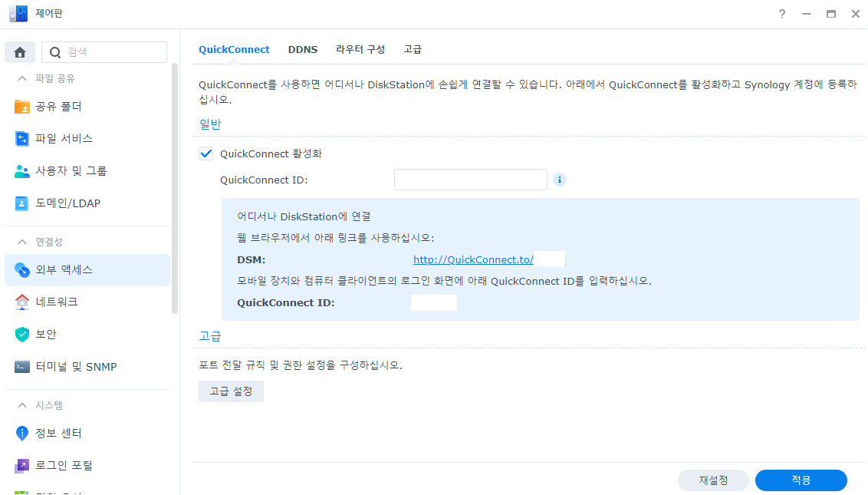868x495 pixels.
Task: Click the Control Panel app icon in title bar
Action: click(18, 14)
